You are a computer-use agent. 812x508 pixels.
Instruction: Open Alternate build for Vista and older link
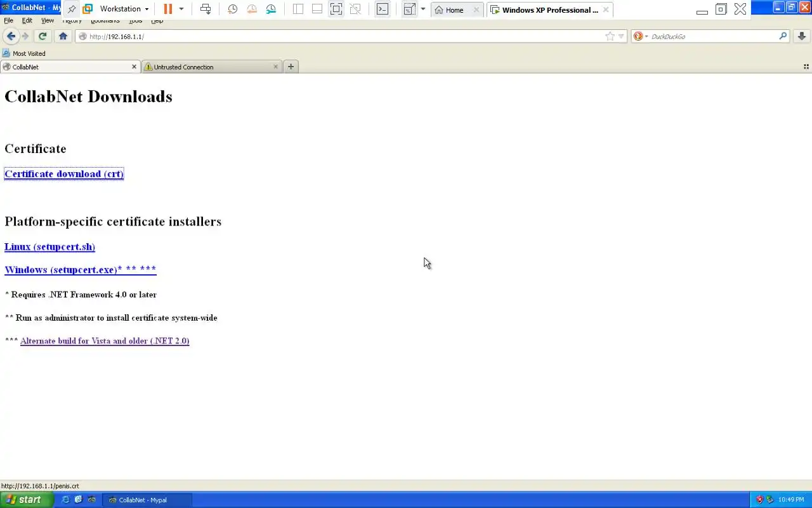105,341
